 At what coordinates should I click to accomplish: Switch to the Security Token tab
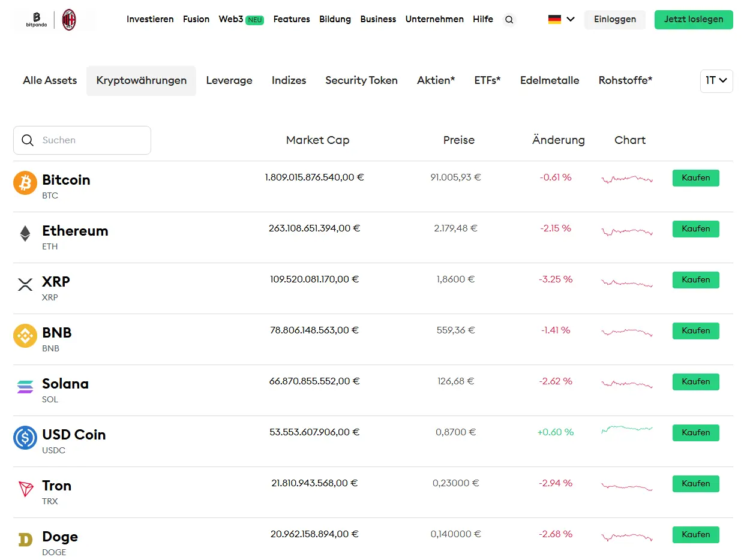coord(361,80)
